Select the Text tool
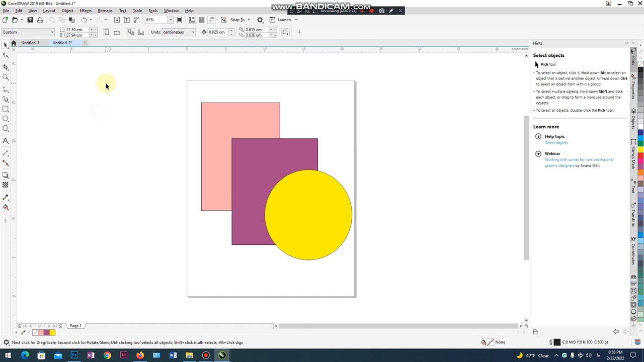The width and height of the screenshot is (644, 362). coord(6,141)
